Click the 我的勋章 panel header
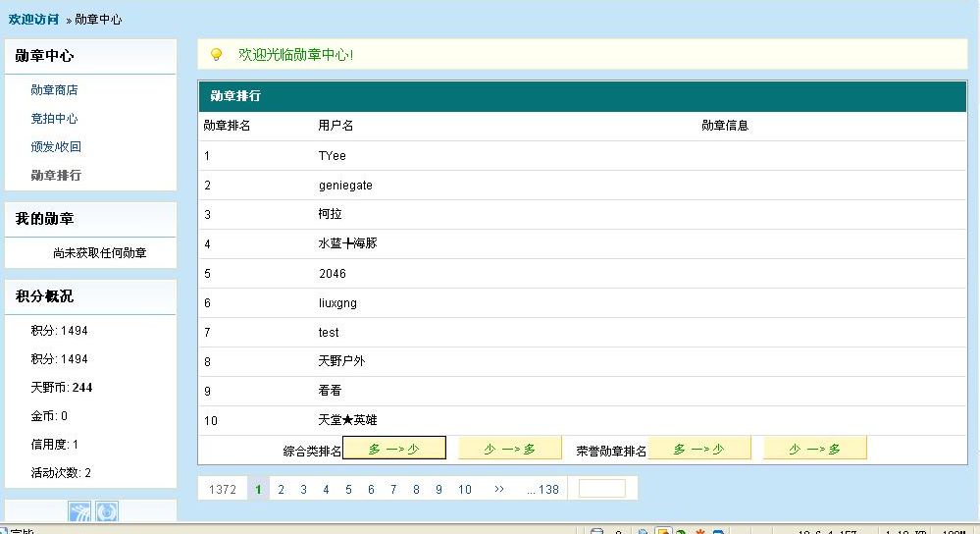The height and width of the screenshot is (534, 980). 90,219
